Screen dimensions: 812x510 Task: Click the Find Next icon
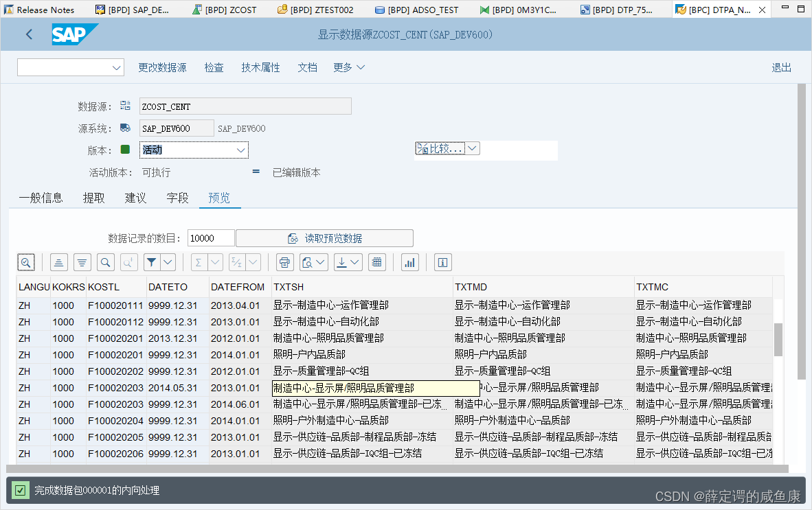[128, 262]
